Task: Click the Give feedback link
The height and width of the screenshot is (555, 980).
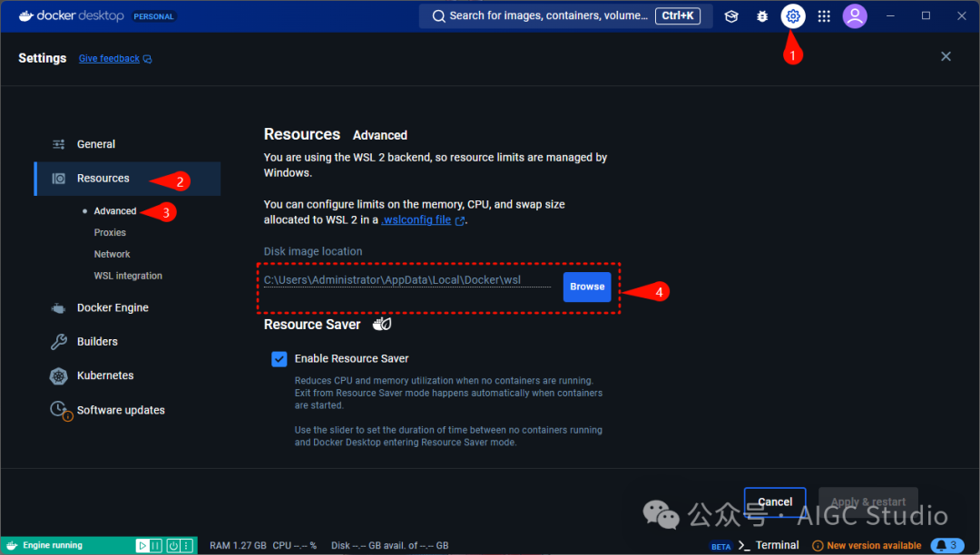Action: click(109, 59)
